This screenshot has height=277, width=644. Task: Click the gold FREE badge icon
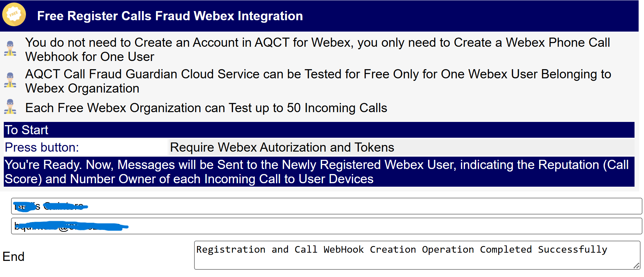pos(14,15)
